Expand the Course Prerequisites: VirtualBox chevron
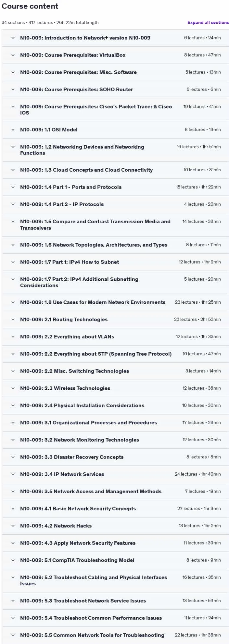The image size is (229, 644). tap(13, 55)
